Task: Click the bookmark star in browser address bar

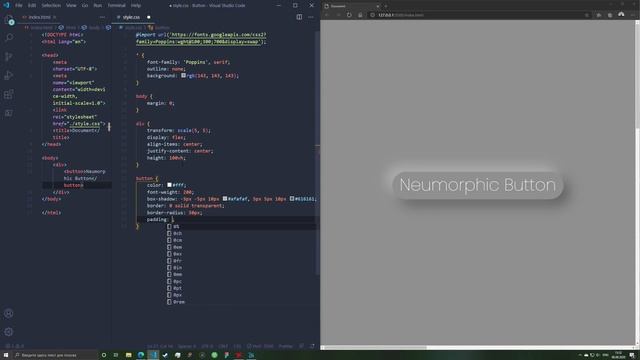Action: [x=587, y=15]
